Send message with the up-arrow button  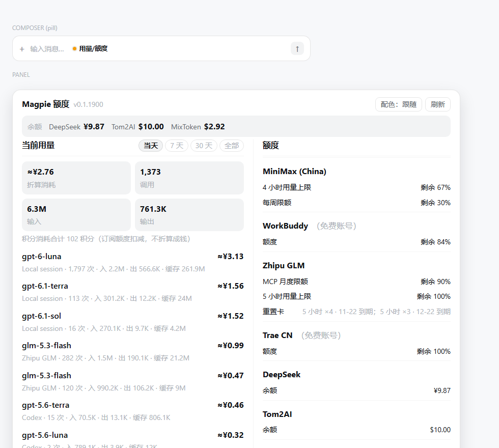(297, 49)
